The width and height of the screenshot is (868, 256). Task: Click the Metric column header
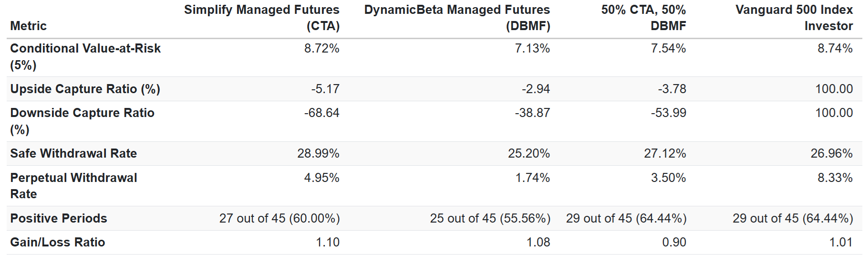29,26
